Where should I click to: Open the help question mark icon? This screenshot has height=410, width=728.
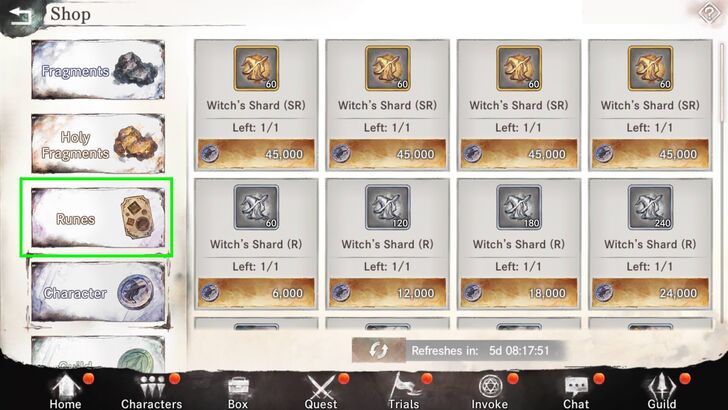click(709, 13)
